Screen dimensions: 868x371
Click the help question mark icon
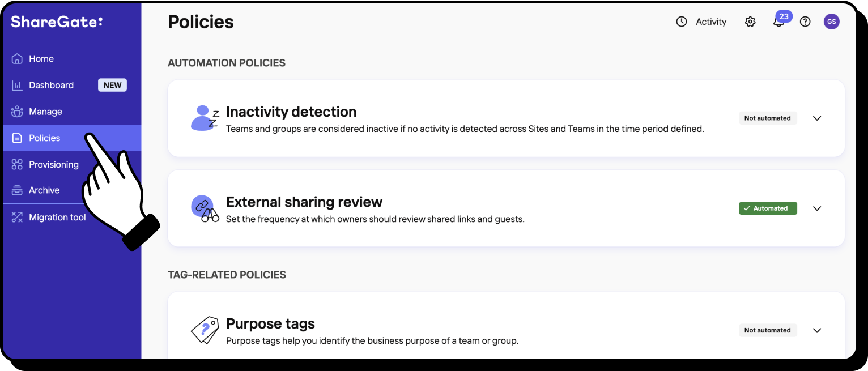[805, 22]
